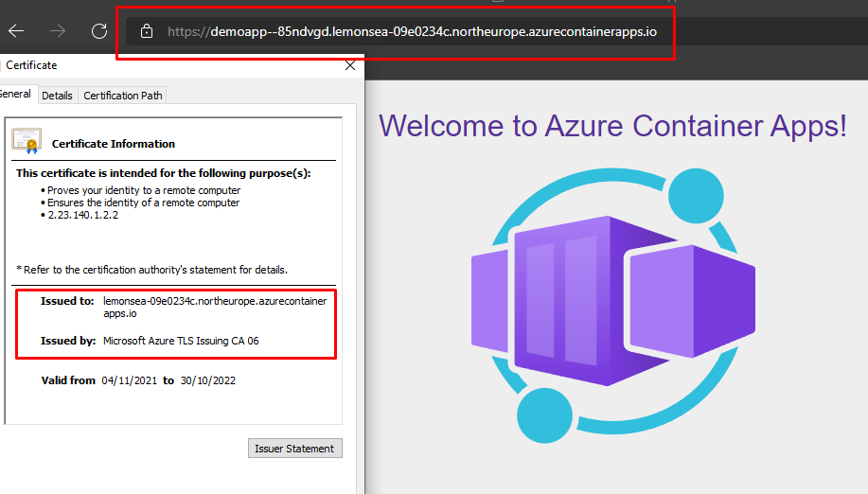Click the browser back arrow

tap(16, 31)
